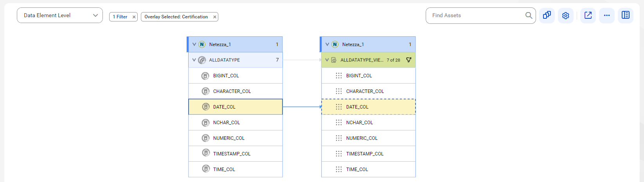The width and height of the screenshot is (644, 182).
Task: Select NCHAR_COL in the ALLDATATYPE_VIE... view
Action: point(369,123)
